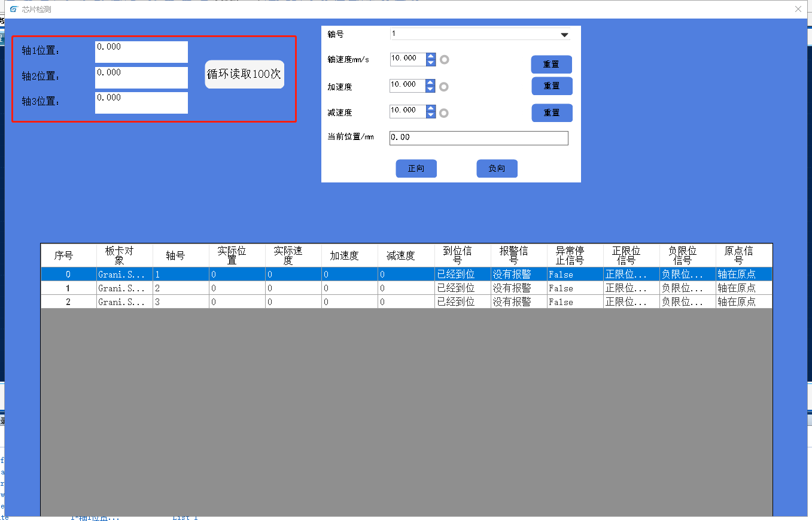Click the 轴1位置 value field
Image resolution: width=812 pixels, height=521 pixels.
click(141, 52)
